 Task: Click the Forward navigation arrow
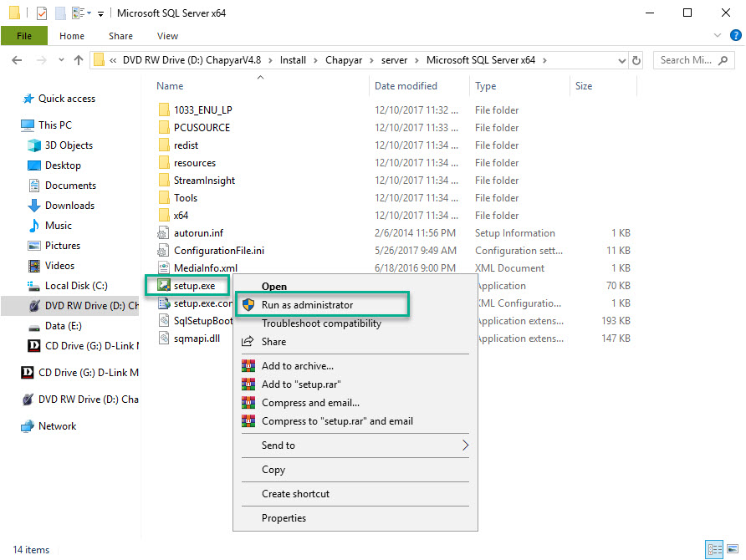click(42, 60)
